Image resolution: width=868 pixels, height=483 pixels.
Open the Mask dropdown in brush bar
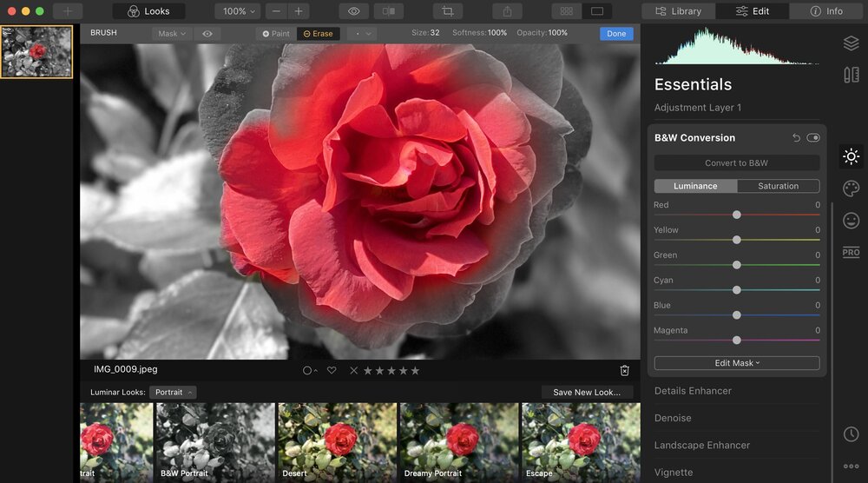[x=171, y=34]
